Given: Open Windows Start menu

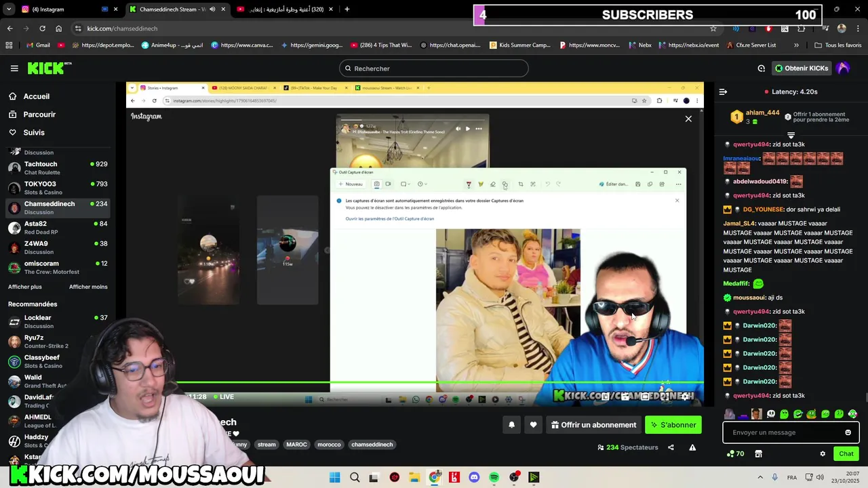Looking at the screenshot, I should pyautogui.click(x=334, y=478).
